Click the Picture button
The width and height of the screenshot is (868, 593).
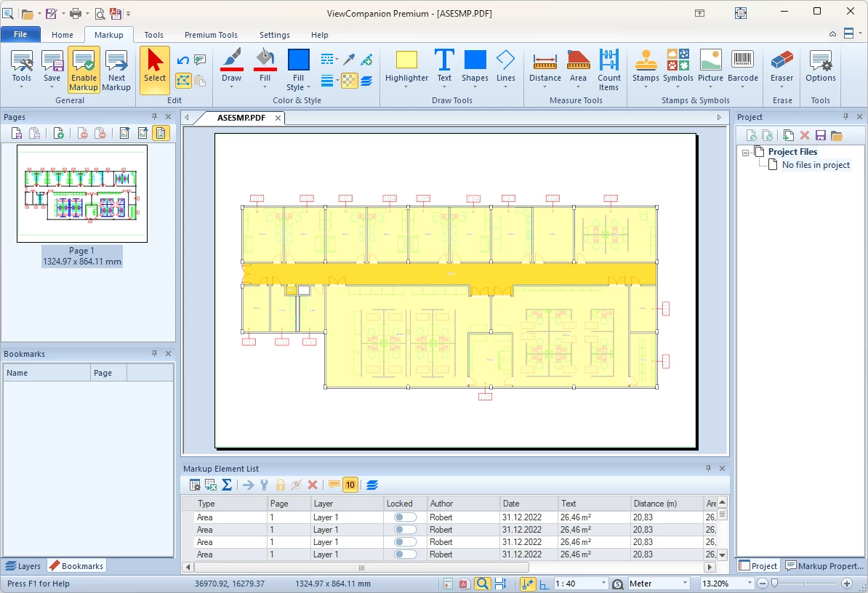pos(710,69)
